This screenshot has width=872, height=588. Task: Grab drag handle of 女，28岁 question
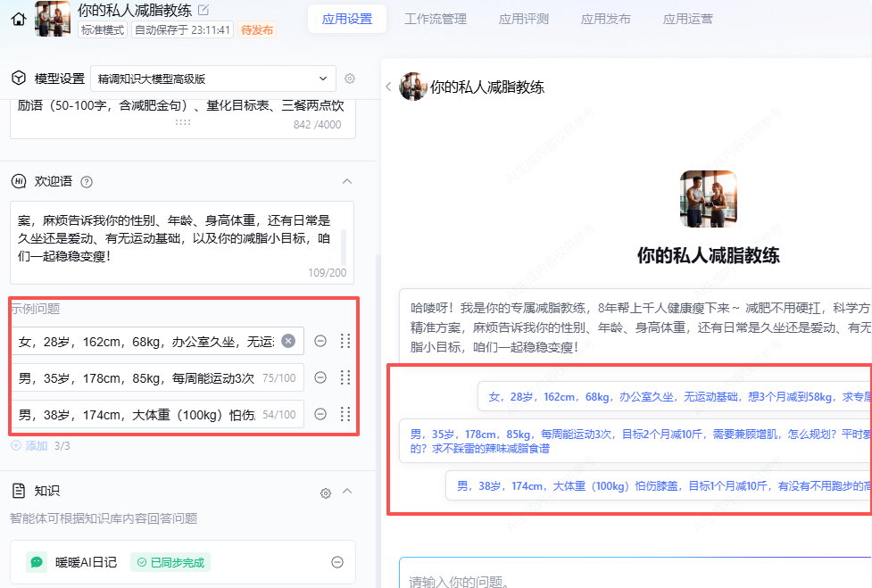click(x=345, y=341)
